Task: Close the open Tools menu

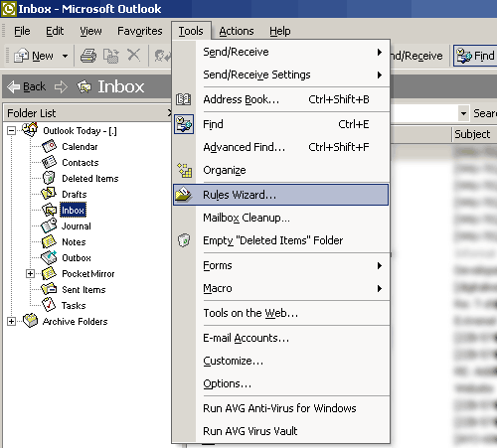Action: 191,31
